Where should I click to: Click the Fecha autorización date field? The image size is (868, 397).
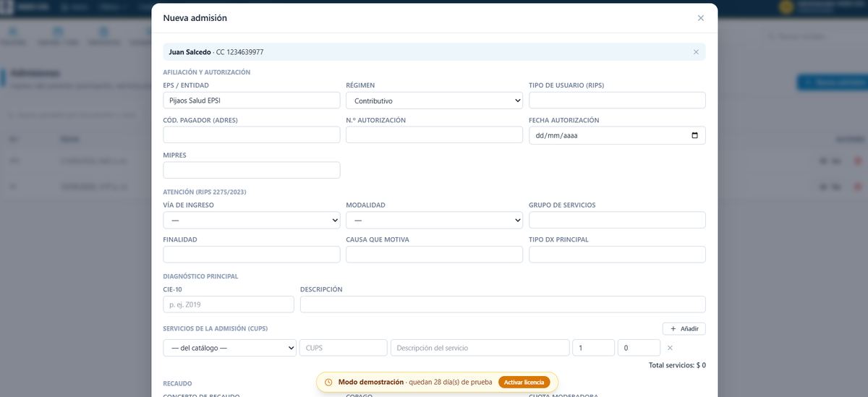(617, 135)
